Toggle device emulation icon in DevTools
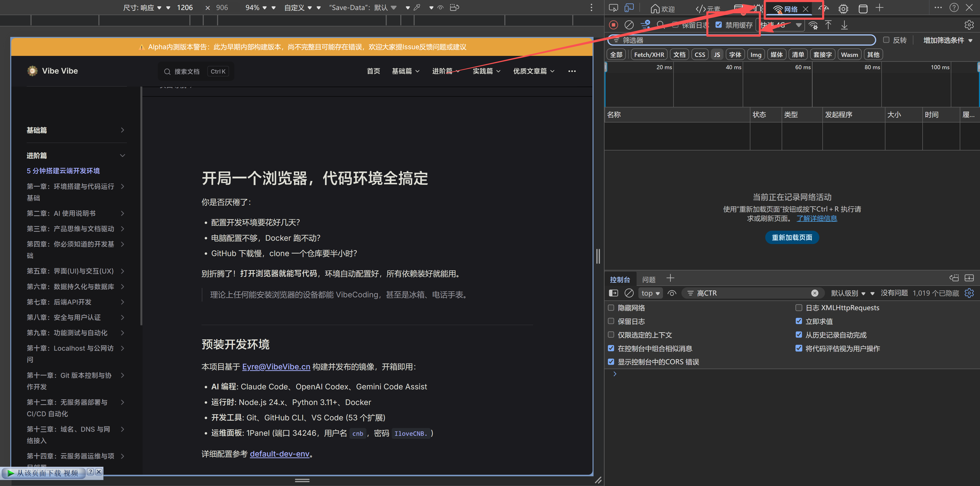The width and height of the screenshot is (980, 486). pyautogui.click(x=629, y=8)
